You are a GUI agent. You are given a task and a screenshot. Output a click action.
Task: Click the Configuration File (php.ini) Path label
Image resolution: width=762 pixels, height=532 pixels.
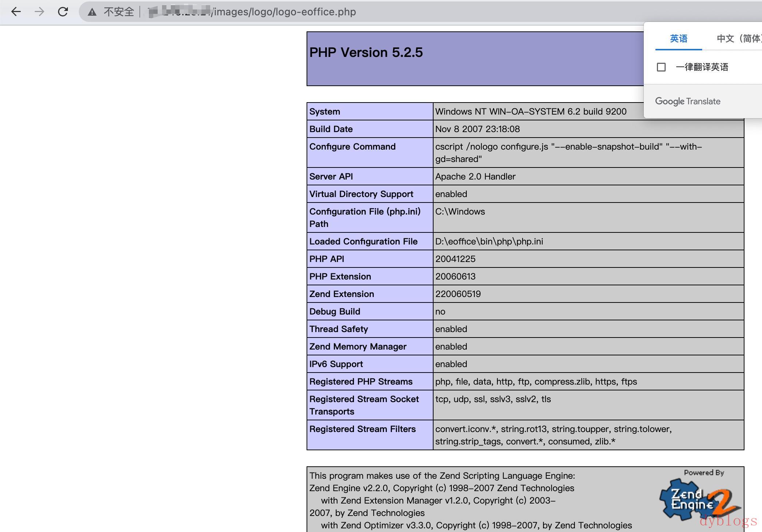point(365,217)
